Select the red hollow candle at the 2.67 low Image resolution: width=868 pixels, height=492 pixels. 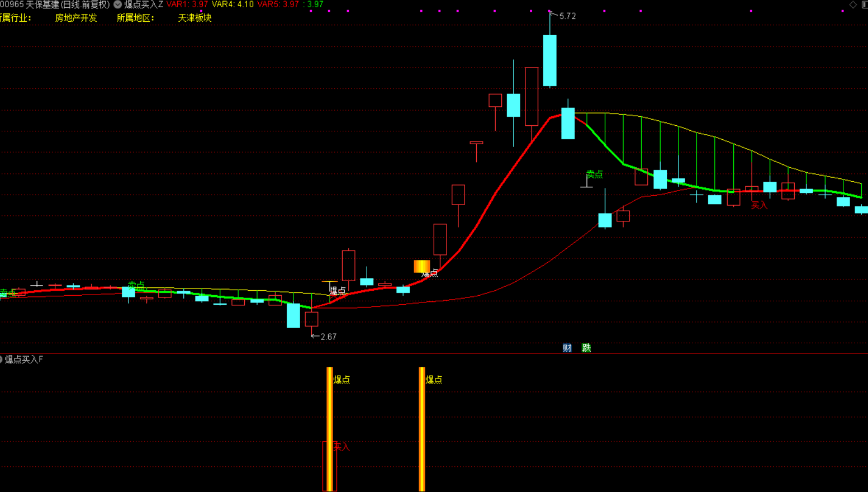pos(311,319)
